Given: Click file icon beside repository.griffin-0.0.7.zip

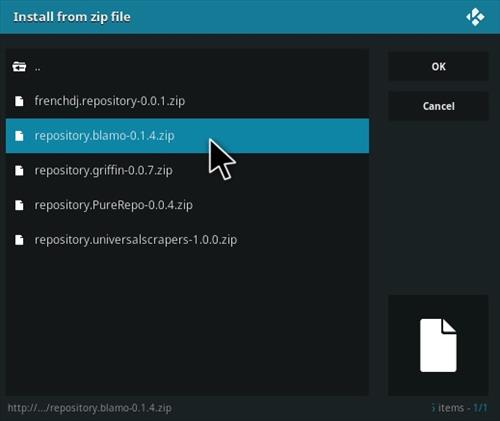Looking at the screenshot, I should click(19, 170).
